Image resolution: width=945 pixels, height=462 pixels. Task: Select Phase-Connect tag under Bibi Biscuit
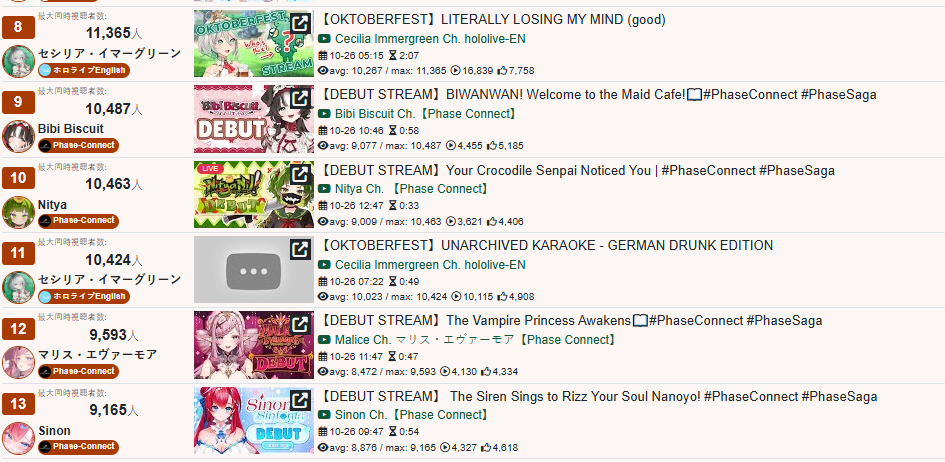click(x=78, y=145)
